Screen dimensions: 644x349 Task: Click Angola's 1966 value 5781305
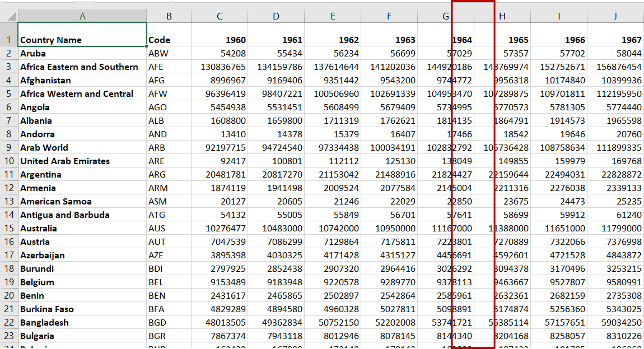tap(559, 107)
